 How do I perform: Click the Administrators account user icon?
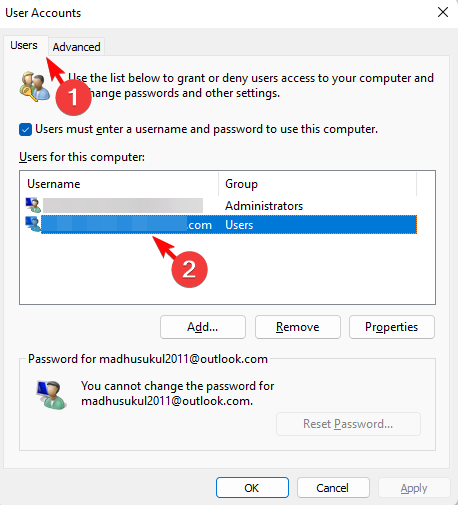[33, 205]
